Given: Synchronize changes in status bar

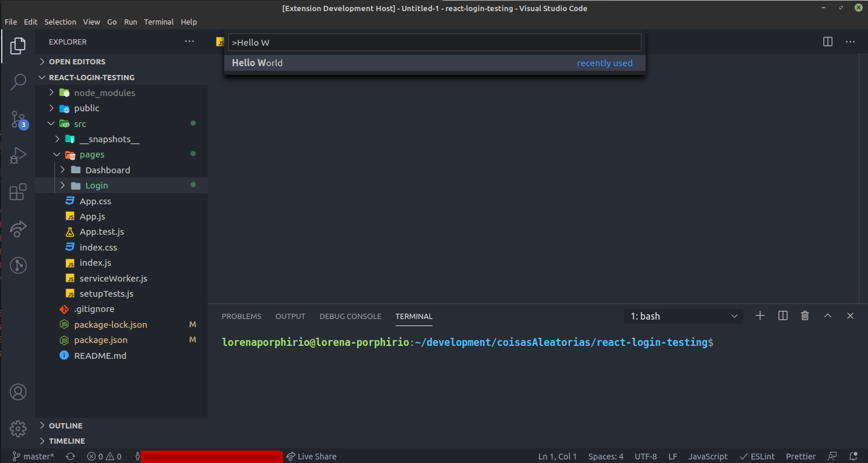Looking at the screenshot, I should tap(71, 457).
